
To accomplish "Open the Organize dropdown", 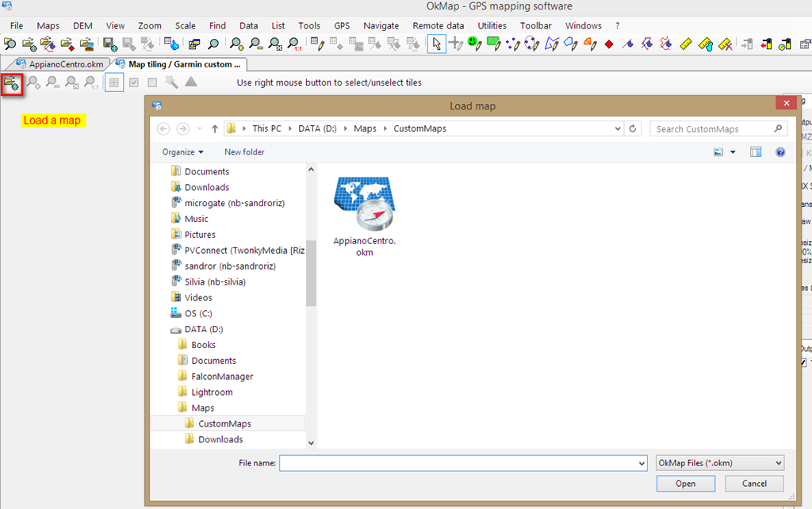I will 183,152.
